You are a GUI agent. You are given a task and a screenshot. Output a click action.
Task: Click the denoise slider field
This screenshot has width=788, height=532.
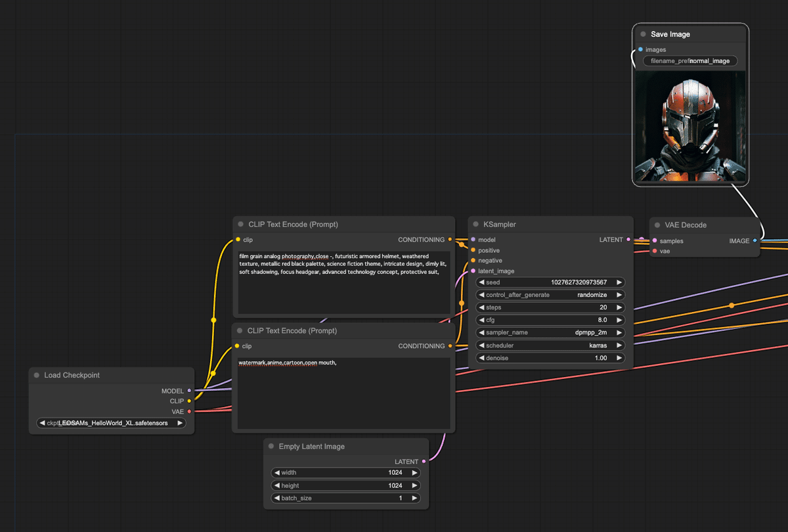click(550, 358)
